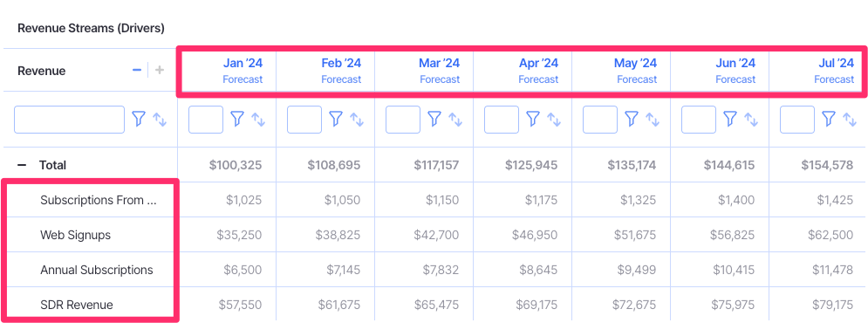Focus the Revenue column search input box

click(69, 120)
